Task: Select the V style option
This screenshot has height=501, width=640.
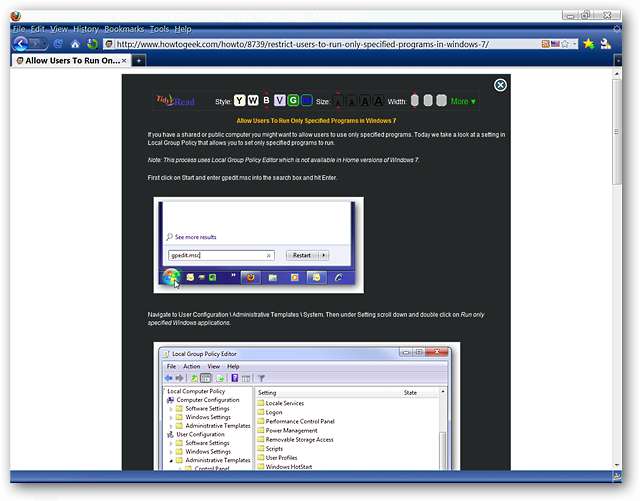Action: [x=280, y=100]
